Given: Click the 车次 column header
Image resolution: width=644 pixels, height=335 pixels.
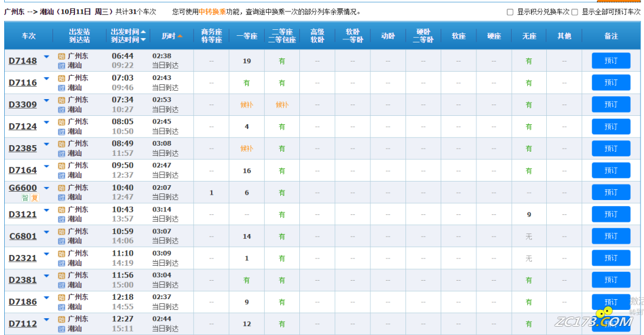Looking at the screenshot, I should click(29, 36).
